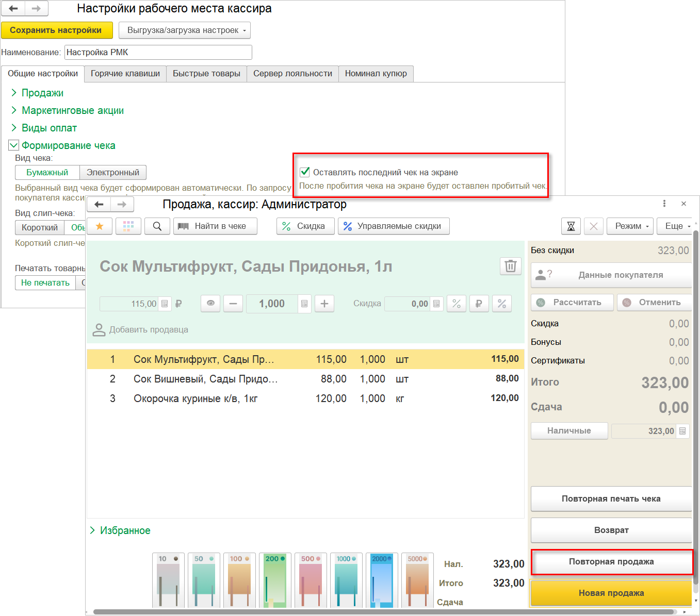Expand the 'Продажи' section
Screen dimensions: 700x616
point(42,93)
